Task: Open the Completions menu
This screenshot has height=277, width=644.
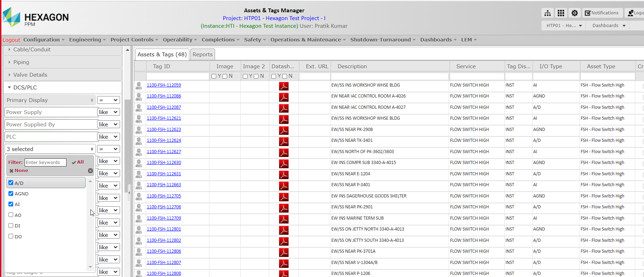Action: point(221,40)
